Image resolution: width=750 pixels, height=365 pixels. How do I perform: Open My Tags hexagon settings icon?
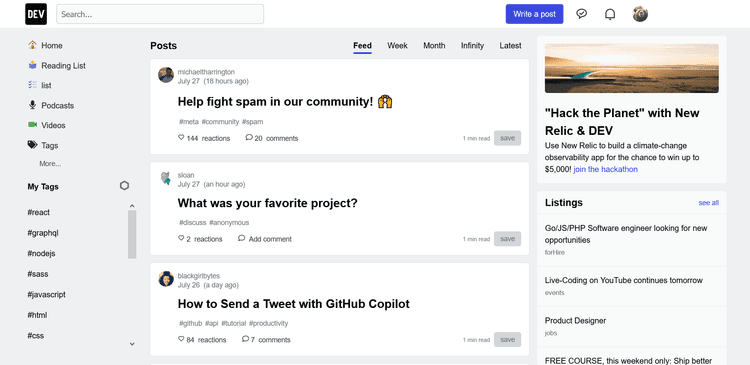[124, 186]
